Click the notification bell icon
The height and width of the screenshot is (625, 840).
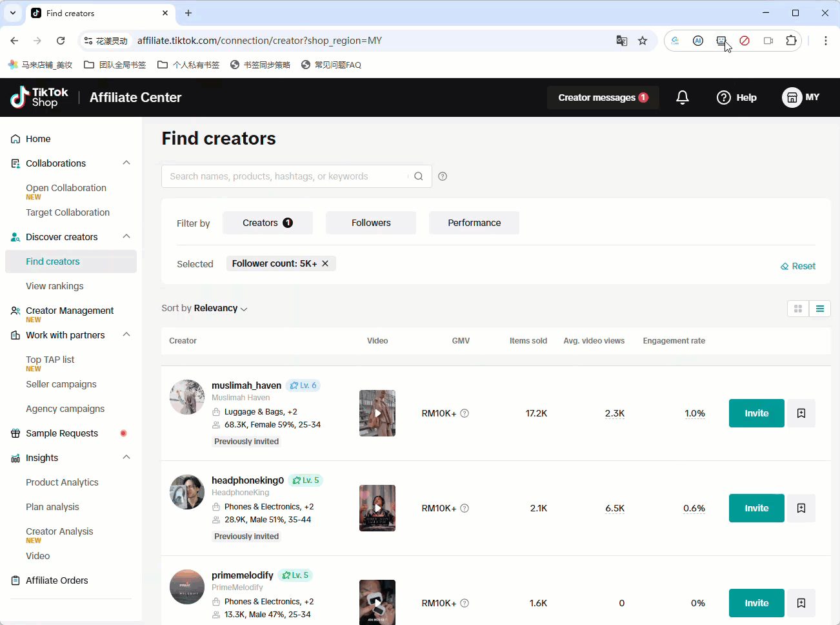683,97
